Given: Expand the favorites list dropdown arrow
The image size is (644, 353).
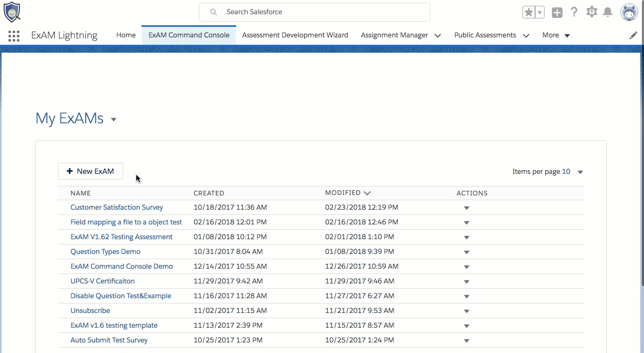Looking at the screenshot, I should [x=540, y=12].
